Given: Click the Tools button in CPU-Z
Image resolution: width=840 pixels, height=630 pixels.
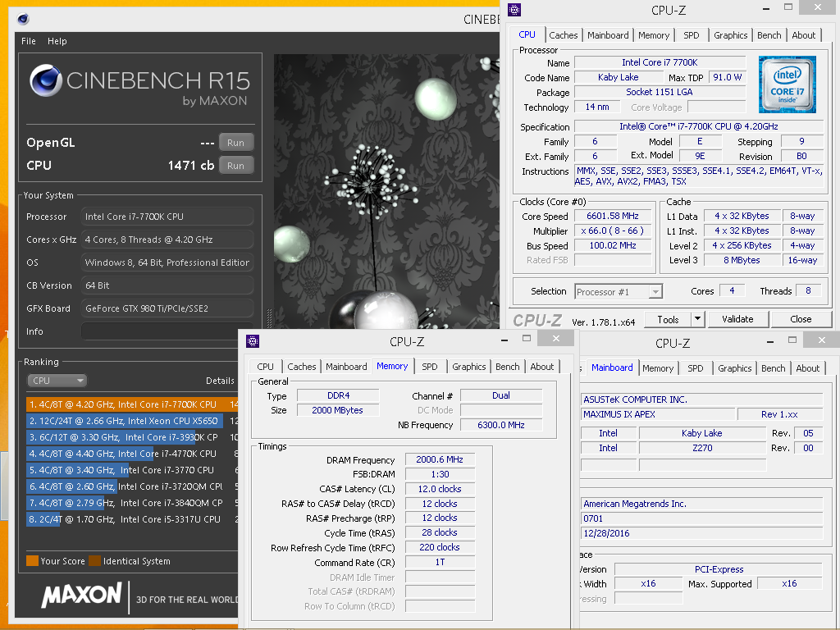Looking at the screenshot, I should [x=668, y=319].
